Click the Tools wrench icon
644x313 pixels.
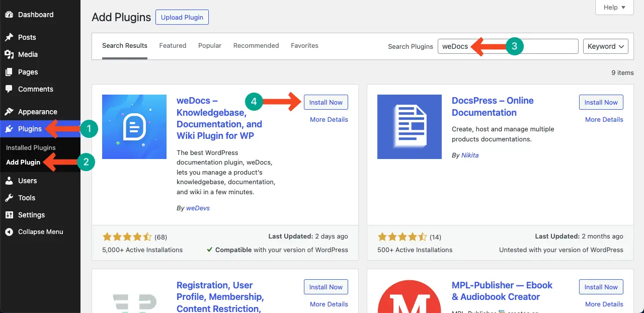point(9,198)
